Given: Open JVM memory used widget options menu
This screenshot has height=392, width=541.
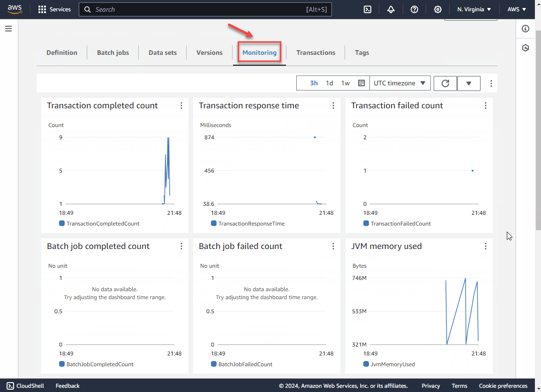Looking at the screenshot, I should pos(486,246).
